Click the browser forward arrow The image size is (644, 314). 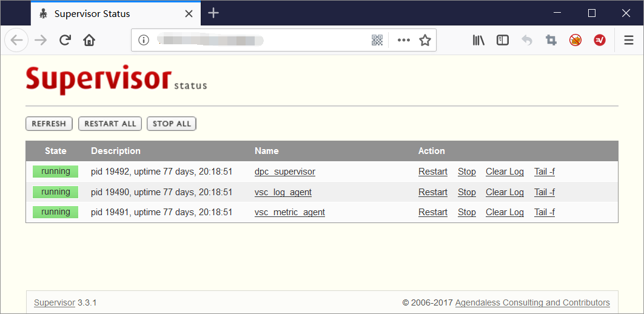pyautogui.click(x=41, y=40)
